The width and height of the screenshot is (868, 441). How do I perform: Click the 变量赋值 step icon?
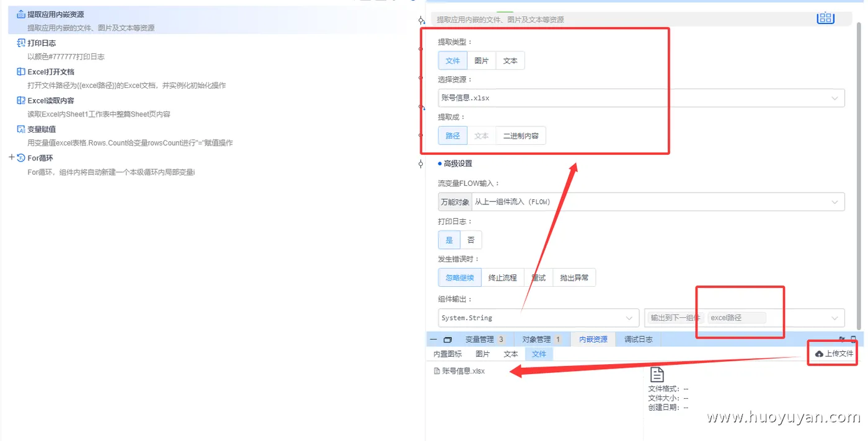21,129
